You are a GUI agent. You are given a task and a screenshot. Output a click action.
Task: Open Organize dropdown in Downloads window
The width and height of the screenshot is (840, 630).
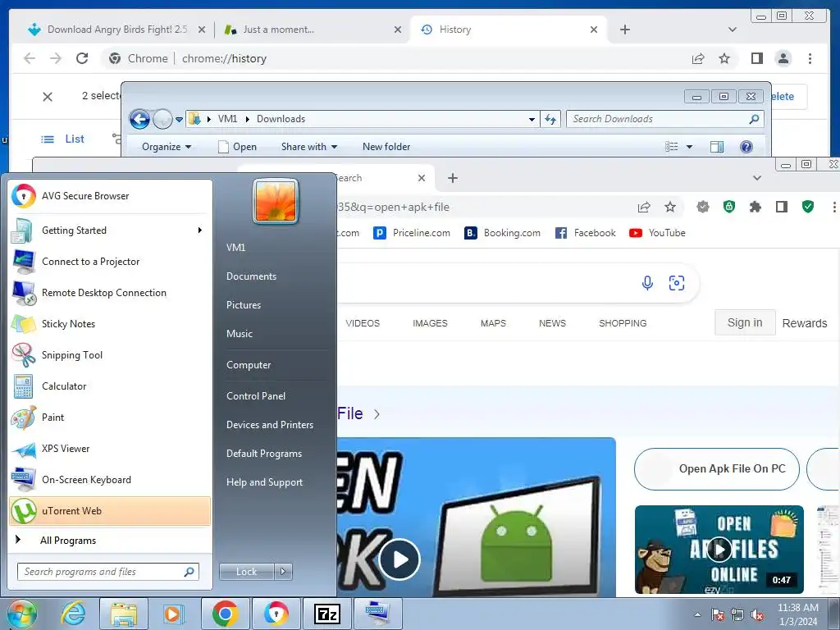point(167,147)
